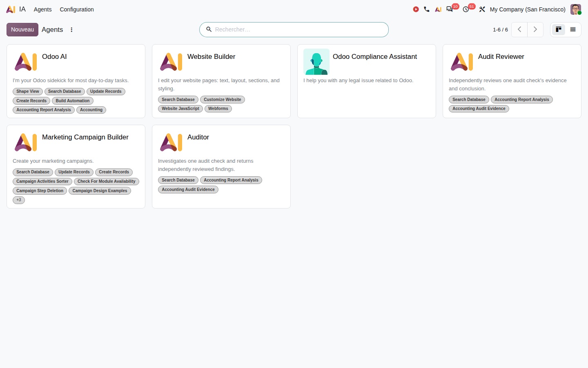Expand the +3 more tags badge
The height and width of the screenshot is (368, 588).
click(x=19, y=200)
